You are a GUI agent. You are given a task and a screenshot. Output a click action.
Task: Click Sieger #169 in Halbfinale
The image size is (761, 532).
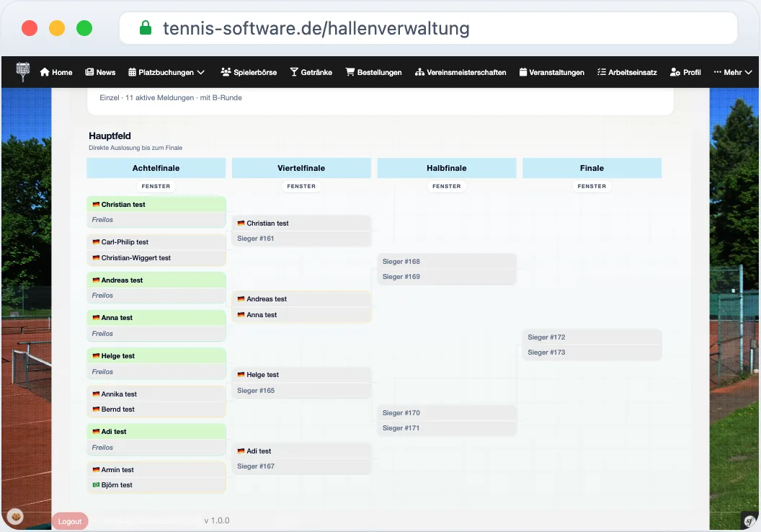point(447,277)
